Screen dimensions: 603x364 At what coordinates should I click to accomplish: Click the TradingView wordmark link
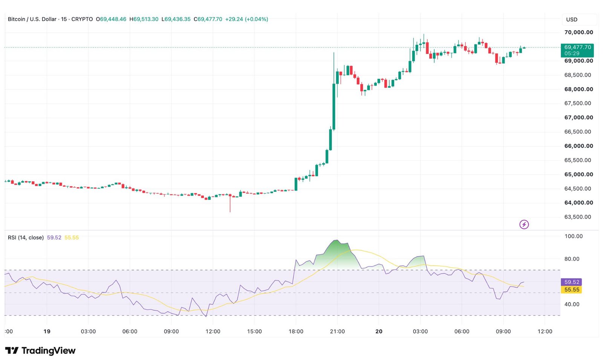(x=48, y=351)
